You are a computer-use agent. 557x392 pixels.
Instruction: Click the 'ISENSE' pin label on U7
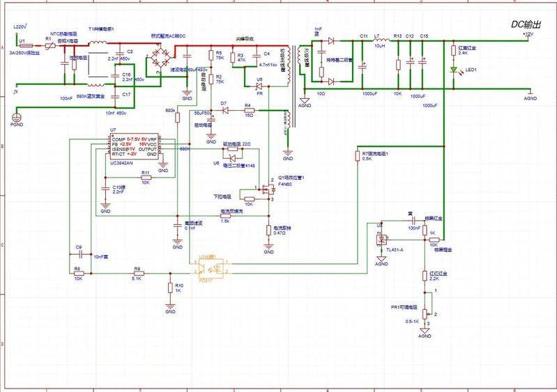point(119,150)
